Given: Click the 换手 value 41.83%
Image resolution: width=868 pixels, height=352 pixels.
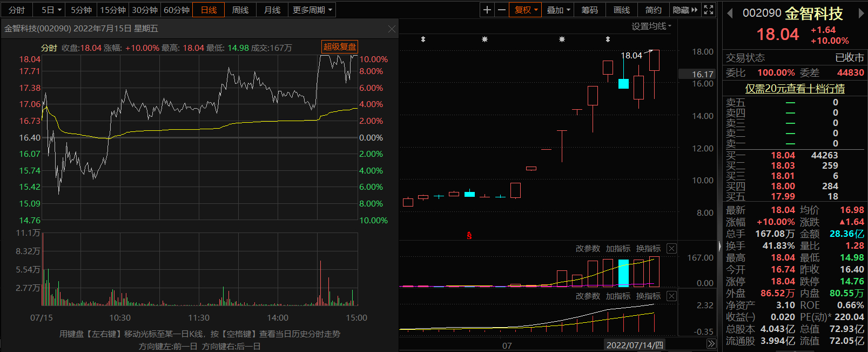Looking at the screenshot, I should pos(778,246).
